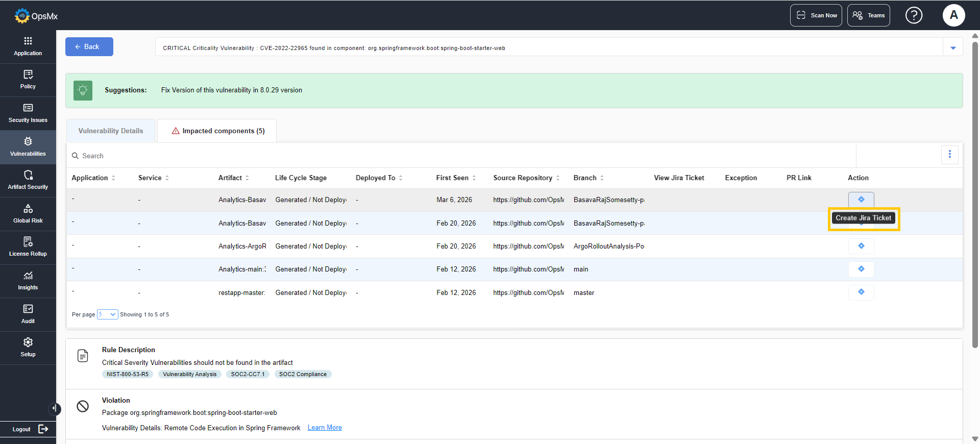Click the Back button
This screenshot has width=980, height=444.
click(x=89, y=46)
